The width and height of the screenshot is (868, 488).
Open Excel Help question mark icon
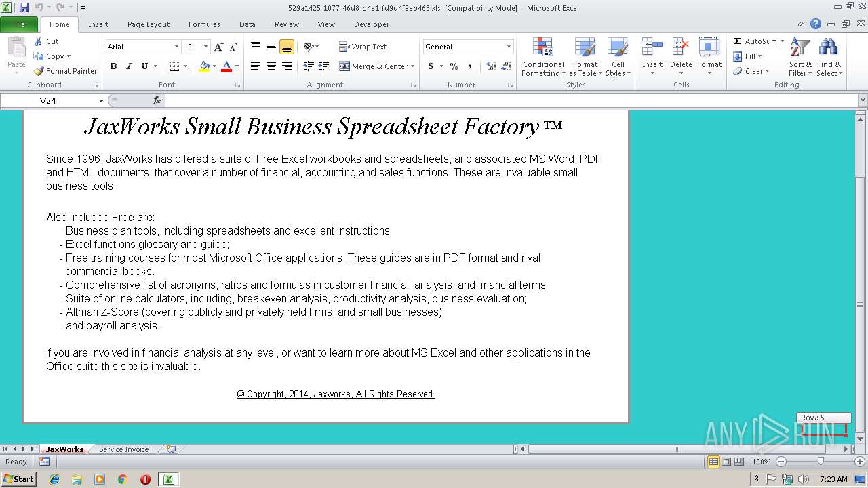(x=816, y=24)
